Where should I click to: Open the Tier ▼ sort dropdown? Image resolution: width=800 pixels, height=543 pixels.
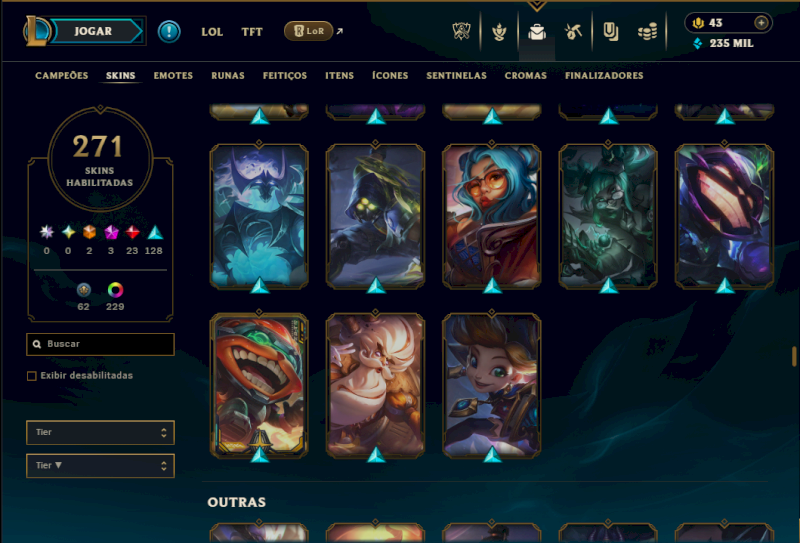point(101,466)
